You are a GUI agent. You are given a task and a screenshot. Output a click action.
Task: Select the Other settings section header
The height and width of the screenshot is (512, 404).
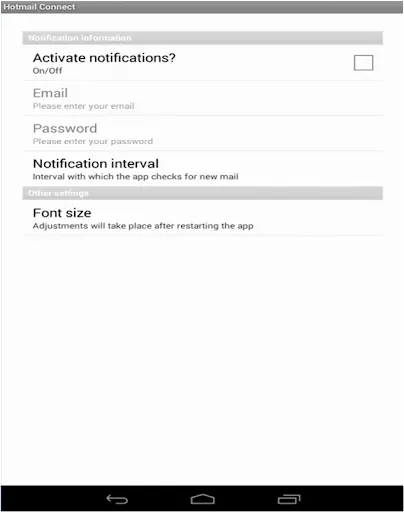pyautogui.click(x=203, y=193)
